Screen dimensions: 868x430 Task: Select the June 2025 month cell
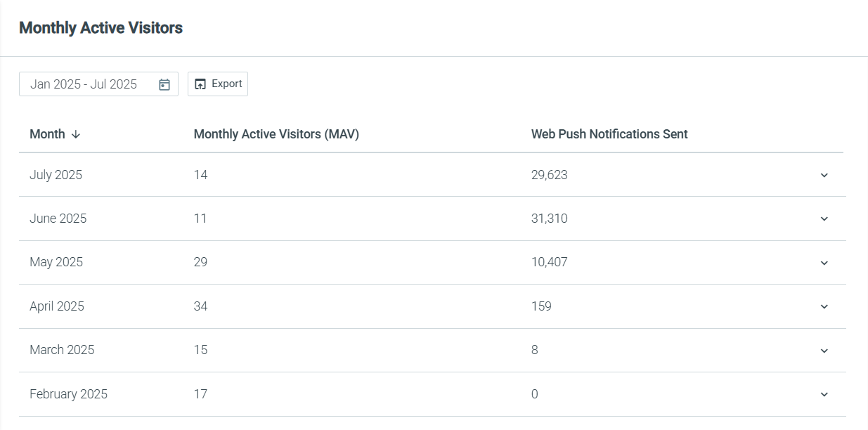(x=58, y=219)
